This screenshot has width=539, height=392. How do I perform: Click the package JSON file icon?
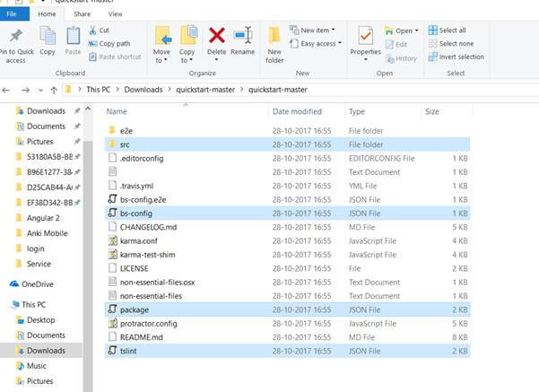[x=112, y=309]
